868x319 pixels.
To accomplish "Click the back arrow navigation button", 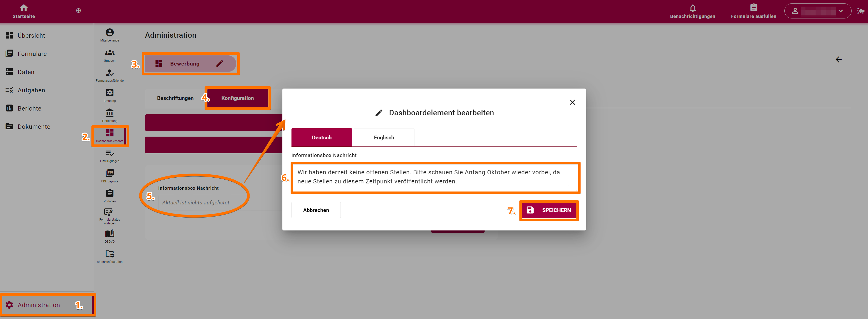I will [839, 60].
